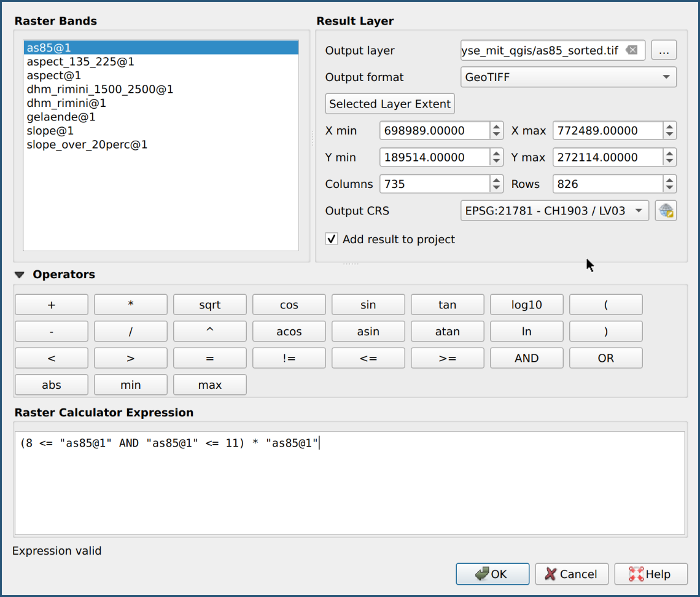This screenshot has height=597, width=700.
Task: Collapse the Operators section
Action: [x=20, y=275]
